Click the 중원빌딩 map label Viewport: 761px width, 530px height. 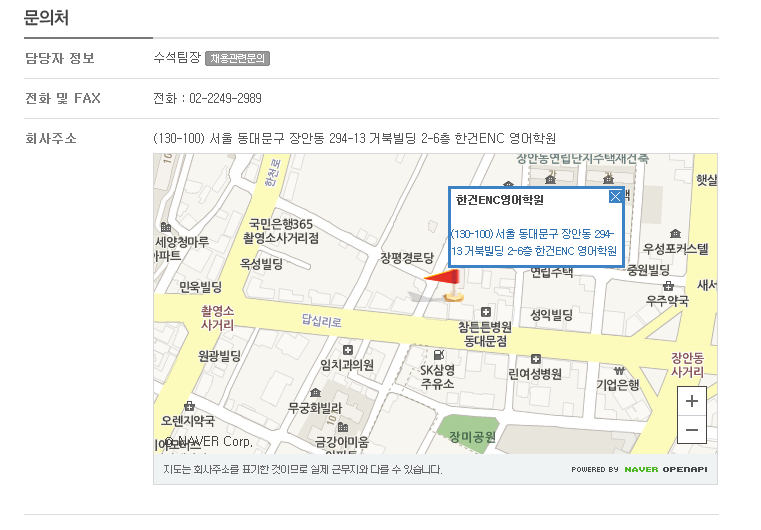(648, 270)
